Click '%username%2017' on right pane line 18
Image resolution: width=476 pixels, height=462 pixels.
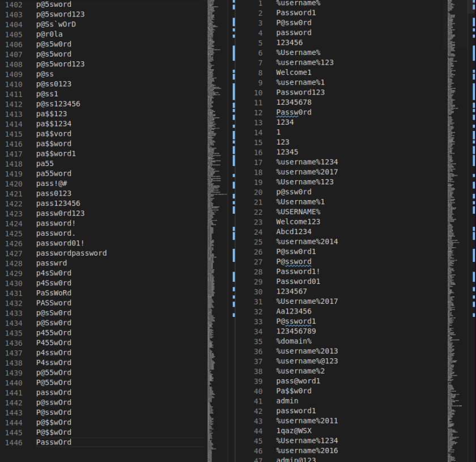(307, 172)
